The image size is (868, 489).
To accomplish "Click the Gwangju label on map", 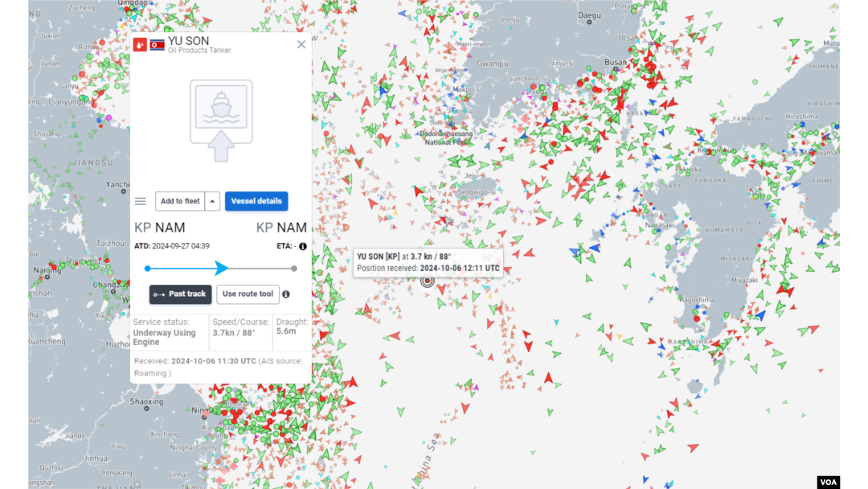I will point(493,64).
